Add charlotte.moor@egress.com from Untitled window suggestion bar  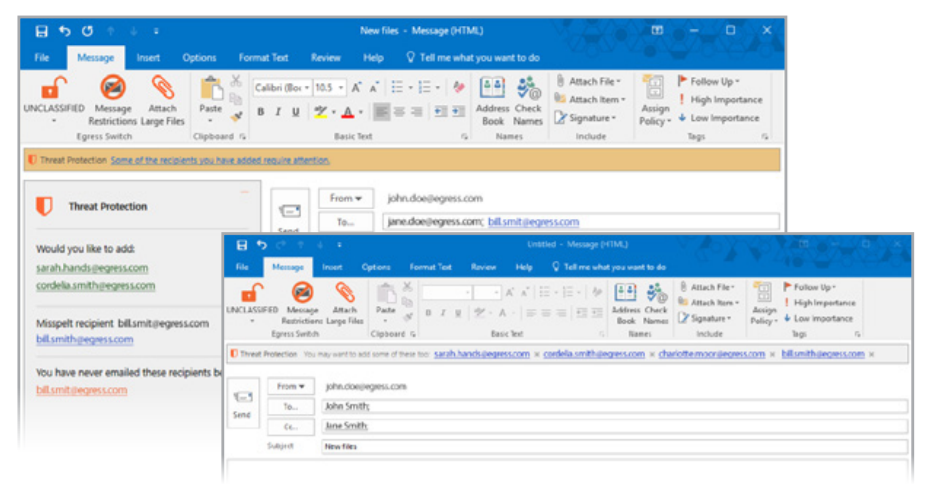712,354
